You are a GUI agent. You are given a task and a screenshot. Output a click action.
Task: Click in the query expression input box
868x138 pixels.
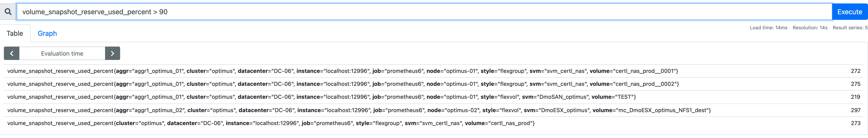coord(424,12)
